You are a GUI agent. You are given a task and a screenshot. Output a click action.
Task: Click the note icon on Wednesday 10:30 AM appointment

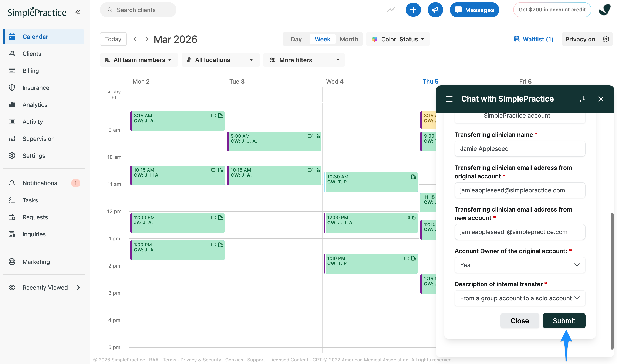(414, 177)
